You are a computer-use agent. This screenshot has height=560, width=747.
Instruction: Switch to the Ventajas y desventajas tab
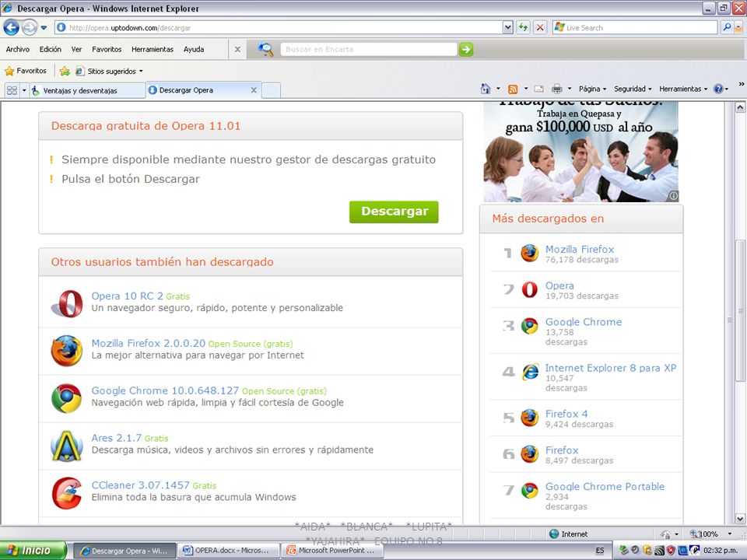point(88,90)
